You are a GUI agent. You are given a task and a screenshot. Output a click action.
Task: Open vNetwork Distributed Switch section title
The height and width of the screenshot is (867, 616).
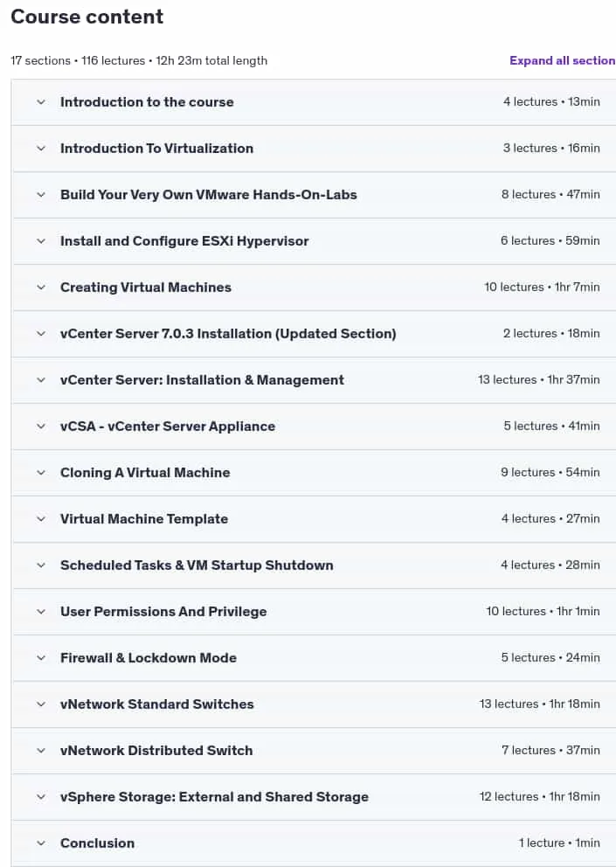156,751
